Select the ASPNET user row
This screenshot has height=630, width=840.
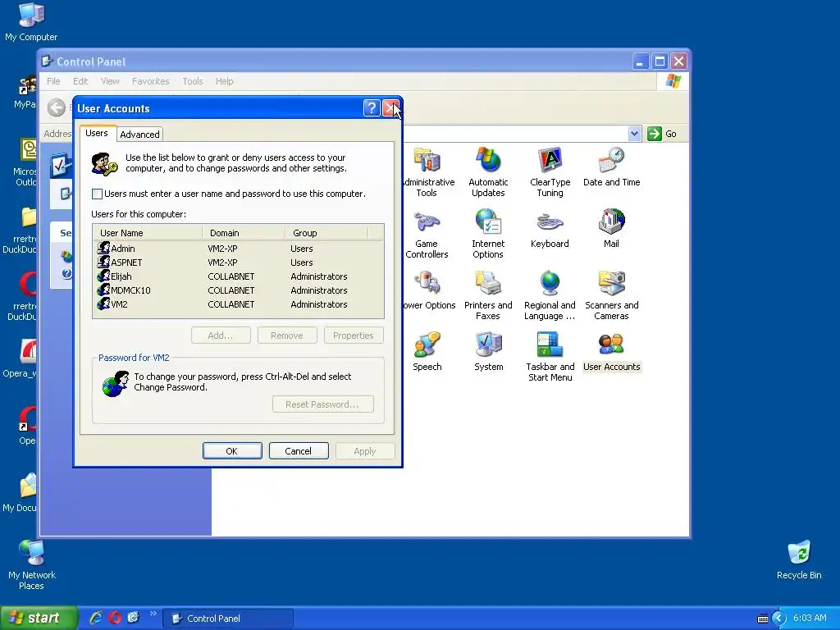click(x=238, y=262)
